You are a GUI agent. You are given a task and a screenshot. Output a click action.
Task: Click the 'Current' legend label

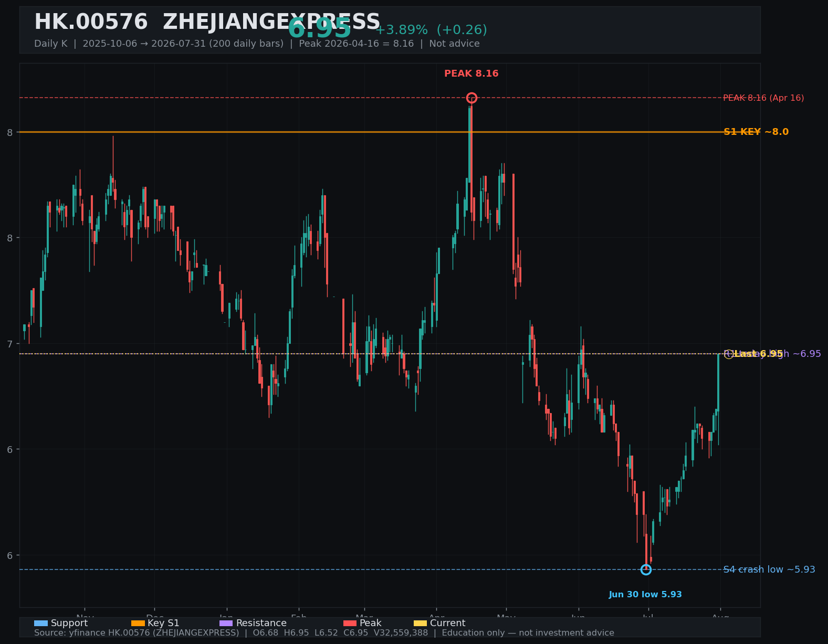click(448, 623)
